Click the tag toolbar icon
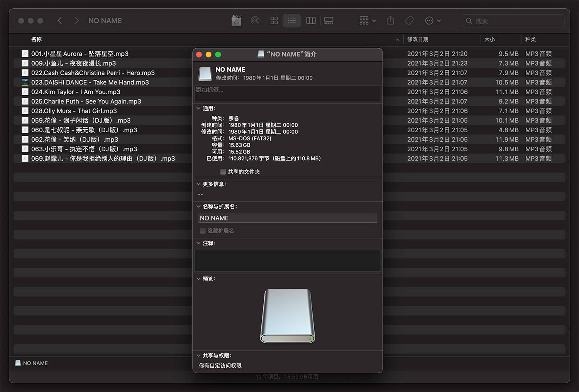Image resolution: width=579 pixels, height=392 pixels. 409,21
